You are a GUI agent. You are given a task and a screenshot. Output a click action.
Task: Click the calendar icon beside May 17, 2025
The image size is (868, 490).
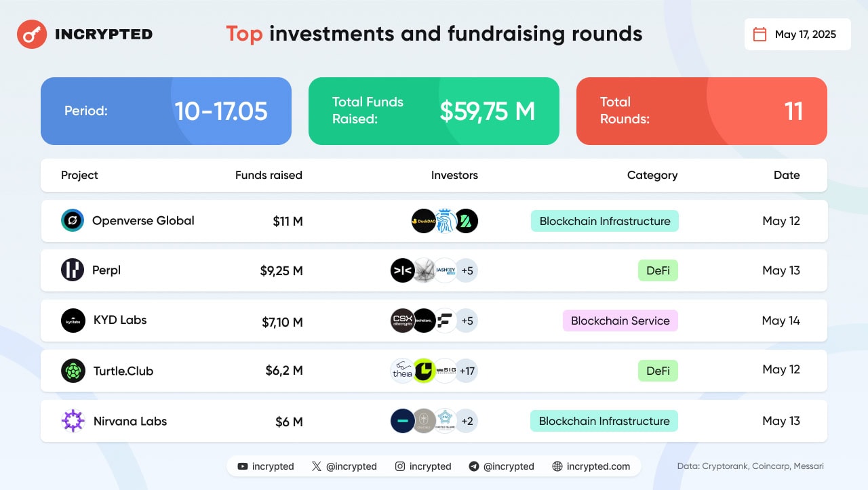click(x=760, y=35)
